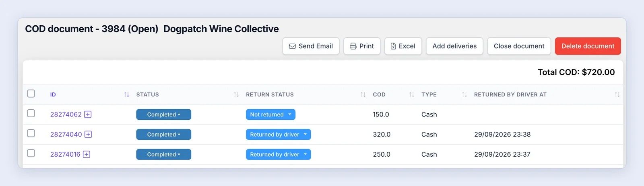Expand details icon next to 28274016
644x186 pixels.
87,154
